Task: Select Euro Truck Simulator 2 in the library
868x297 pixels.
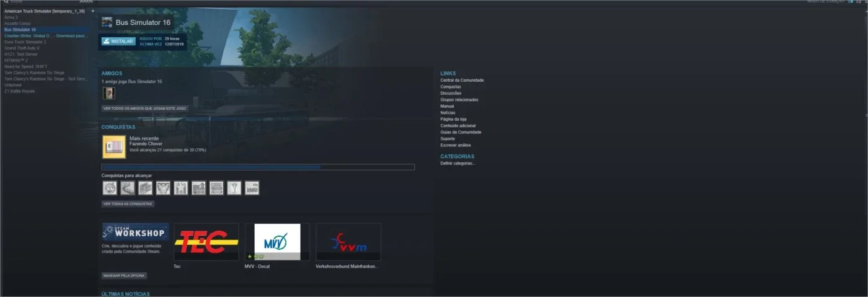Action: (x=25, y=42)
